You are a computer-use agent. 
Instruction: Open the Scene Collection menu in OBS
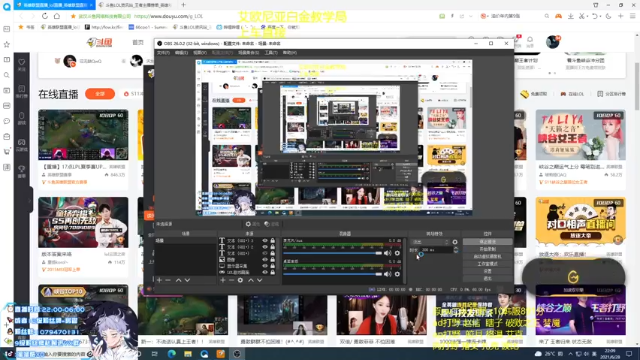click(248, 53)
